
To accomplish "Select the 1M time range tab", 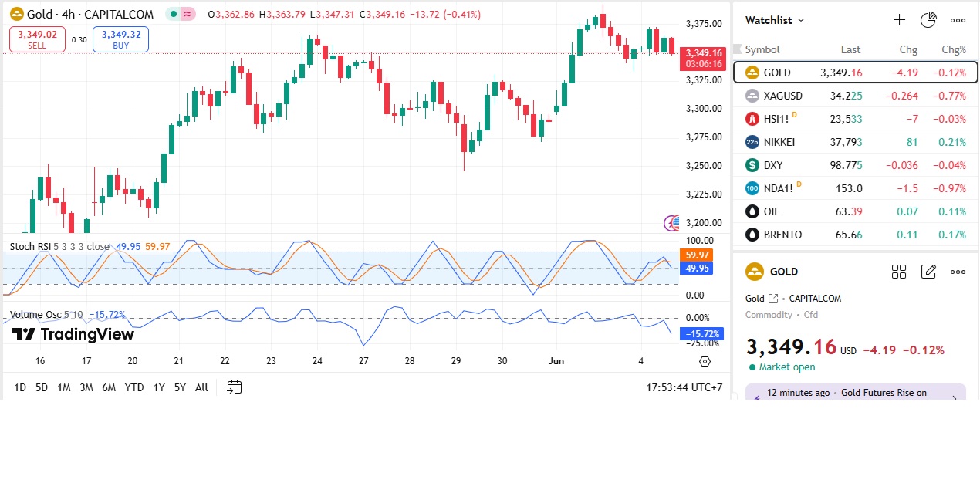I will point(64,387).
